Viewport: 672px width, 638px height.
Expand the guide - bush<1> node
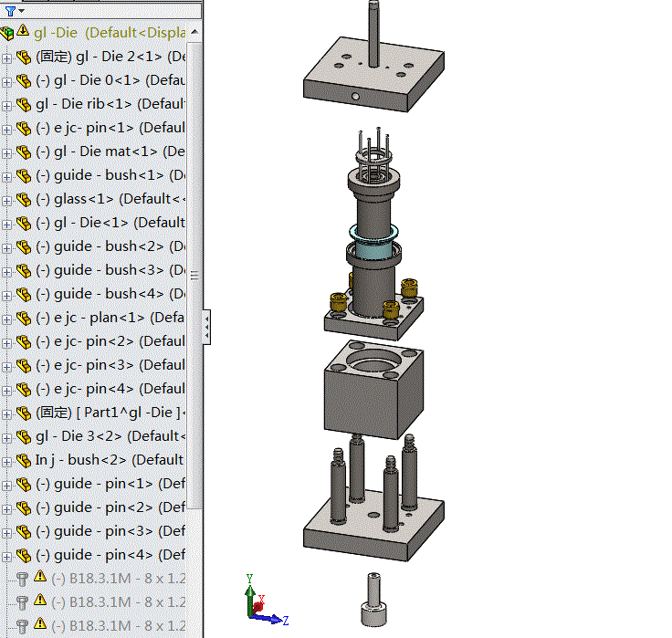click(x=6, y=176)
